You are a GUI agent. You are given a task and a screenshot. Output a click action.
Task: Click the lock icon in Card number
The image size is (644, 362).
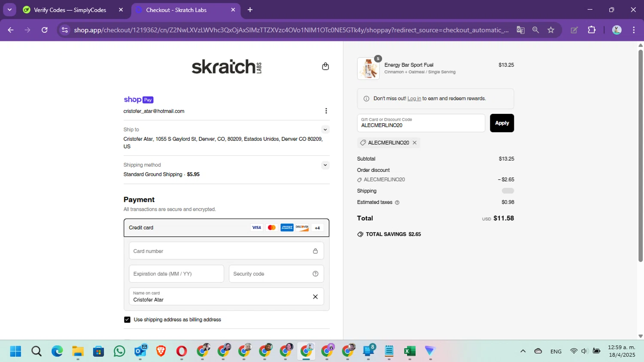(x=315, y=251)
